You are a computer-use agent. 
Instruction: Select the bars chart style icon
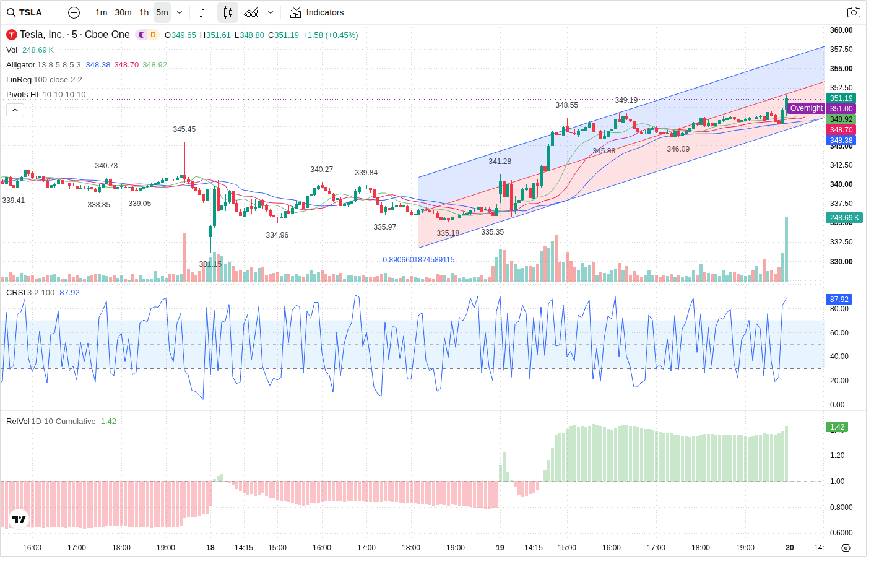tap(205, 12)
